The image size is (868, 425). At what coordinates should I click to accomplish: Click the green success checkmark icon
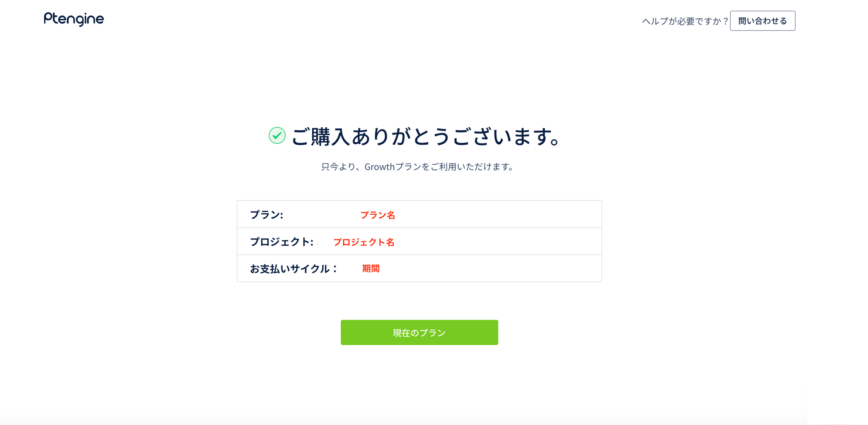click(277, 136)
